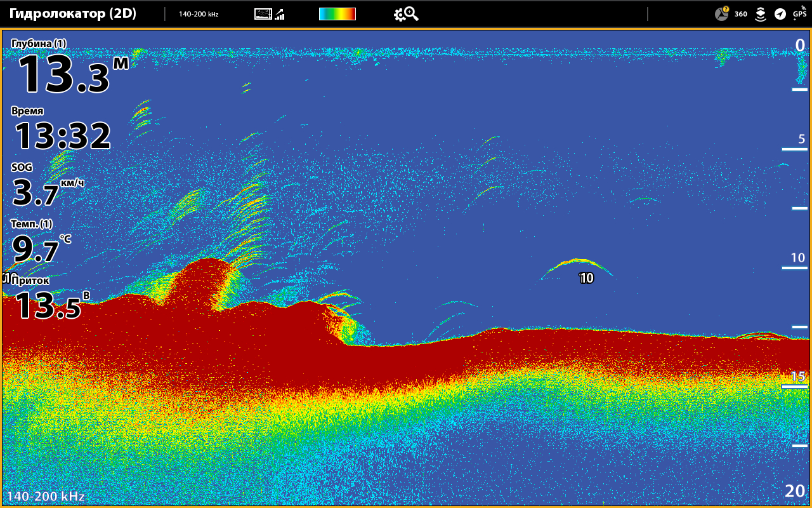Image resolution: width=812 pixels, height=508 pixels.
Task: Click the 140-200 kHz frequency label in top bar
Action: pyautogui.click(x=199, y=14)
